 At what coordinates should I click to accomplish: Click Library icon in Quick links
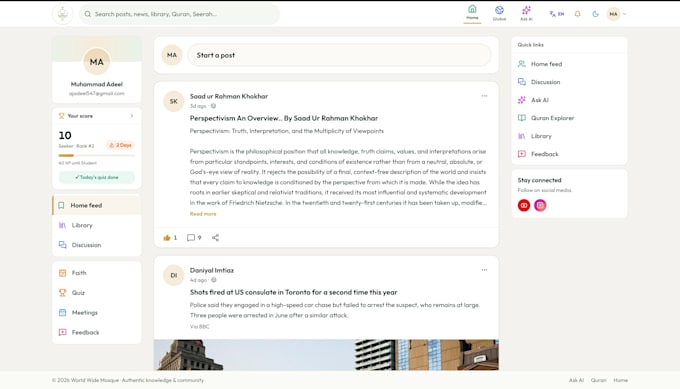[x=521, y=136]
